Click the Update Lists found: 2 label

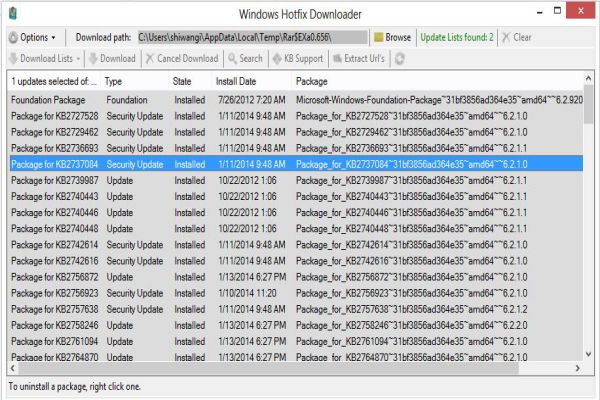pos(457,38)
